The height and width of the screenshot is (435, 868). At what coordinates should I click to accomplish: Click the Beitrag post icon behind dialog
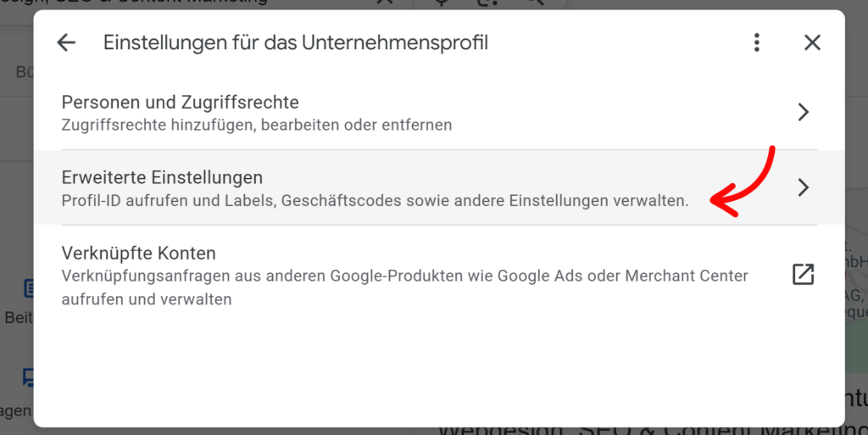(x=29, y=289)
